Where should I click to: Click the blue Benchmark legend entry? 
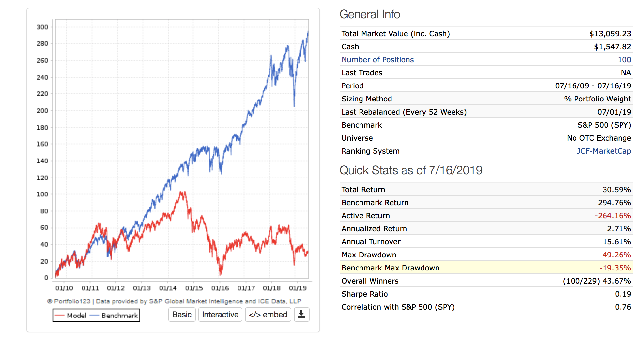pyautogui.click(x=114, y=316)
